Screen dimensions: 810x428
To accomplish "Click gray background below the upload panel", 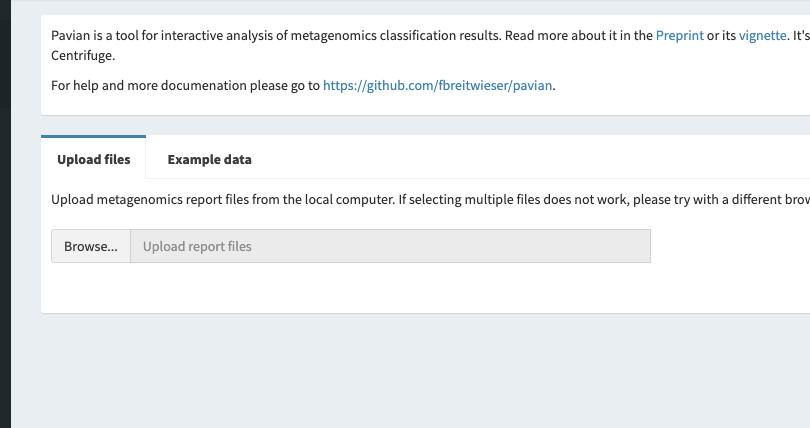I will (x=400, y=370).
